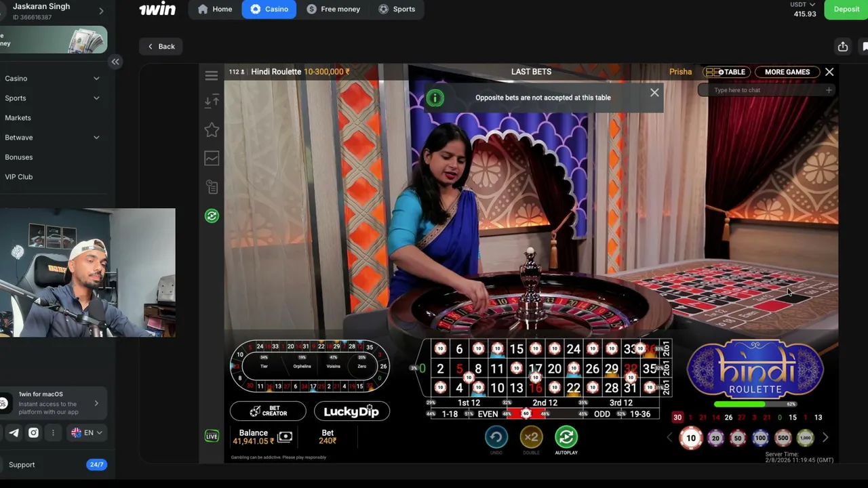This screenshot has height=488, width=868.
Task: Open the game hamburger menu
Action: pos(212,76)
